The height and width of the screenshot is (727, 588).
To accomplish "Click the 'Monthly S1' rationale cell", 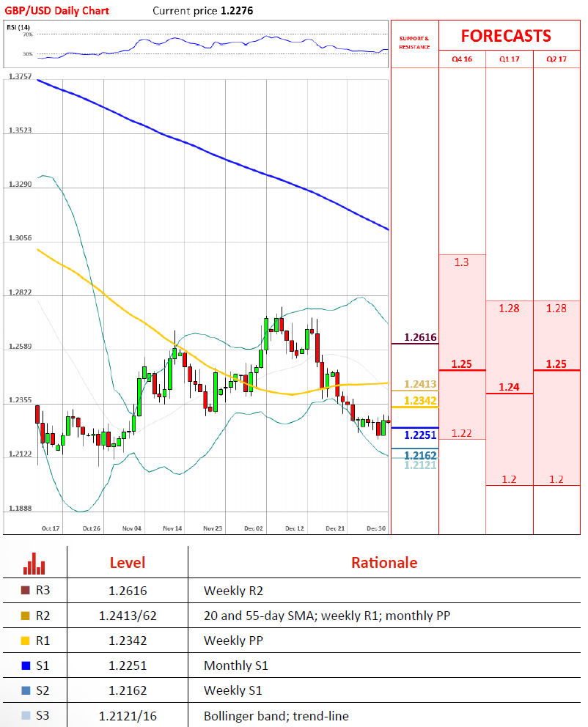I will 236,665.
